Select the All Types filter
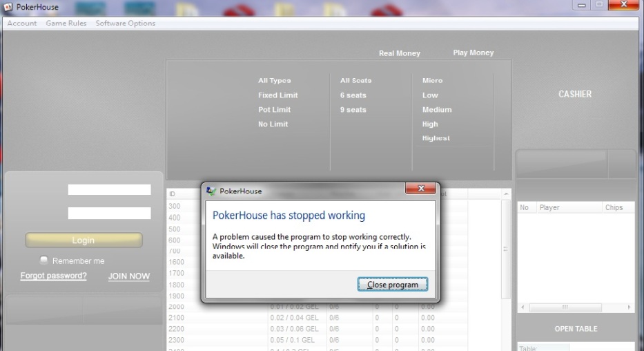 pos(274,81)
